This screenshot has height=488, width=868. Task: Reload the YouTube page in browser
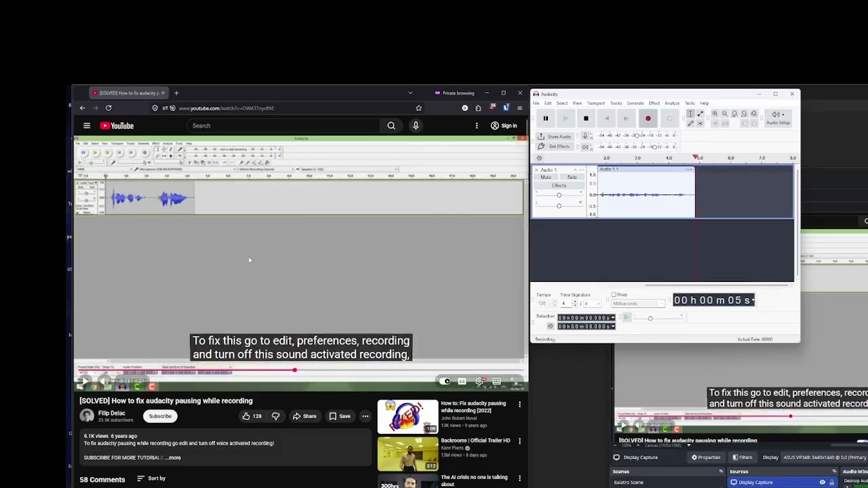coord(108,108)
